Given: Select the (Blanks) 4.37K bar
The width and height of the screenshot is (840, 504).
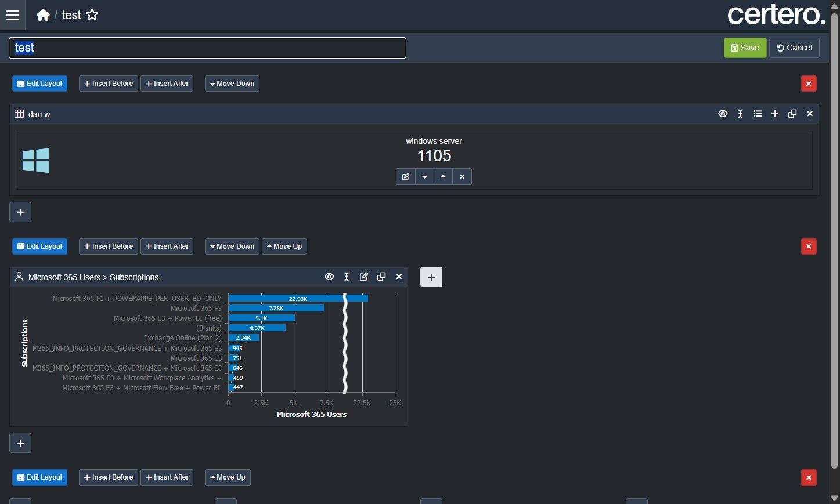Looking at the screenshot, I should pyautogui.click(x=257, y=328).
